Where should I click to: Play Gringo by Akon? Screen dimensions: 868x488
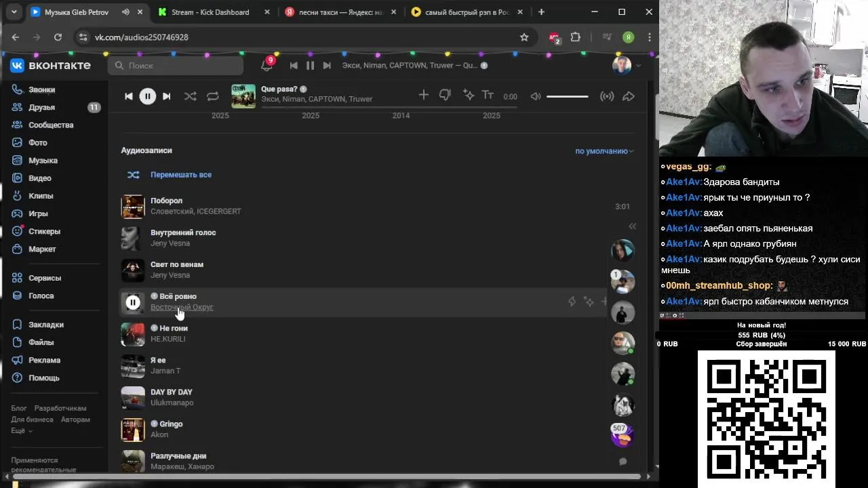click(133, 430)
